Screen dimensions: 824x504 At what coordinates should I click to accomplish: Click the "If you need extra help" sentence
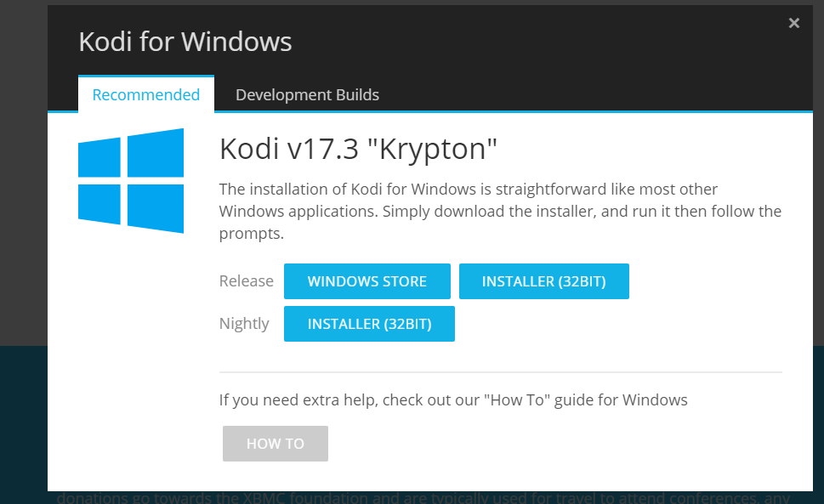(x=452, y=399)
